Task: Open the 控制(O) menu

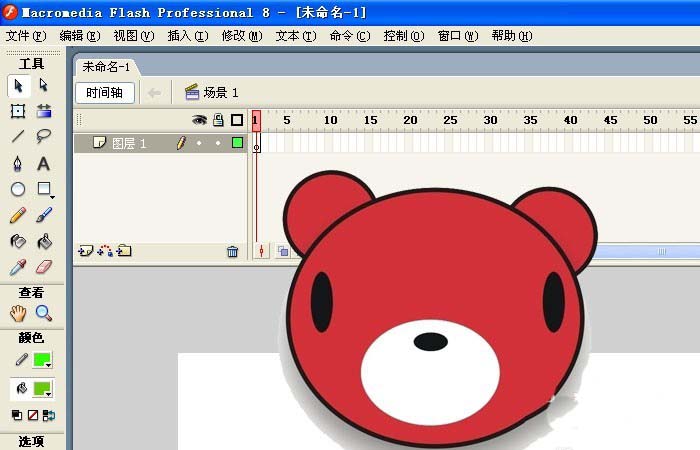Action: (x=404, y=36)
